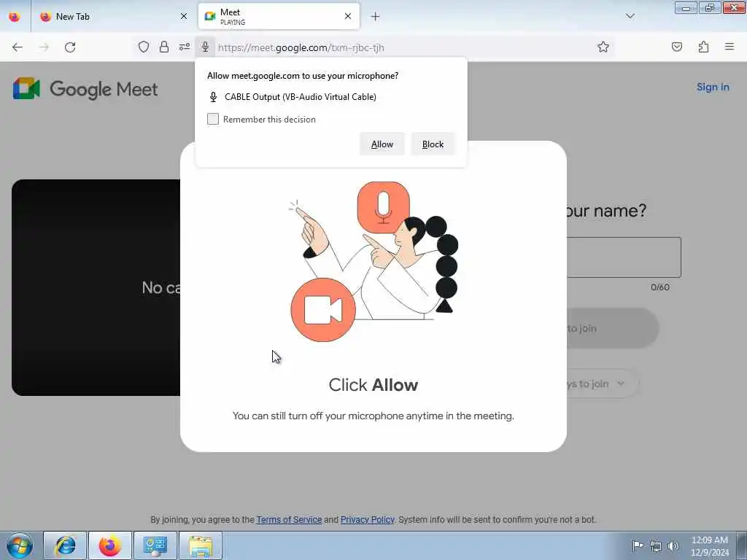Image resolution: width=747 pixels, height=560 pixels.
Task: Open the Extensions puzzle icon
Action: 703,47
